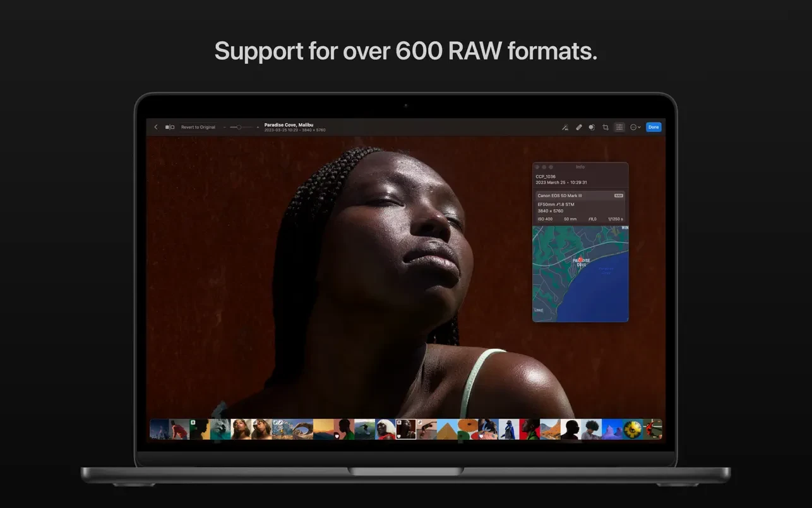Select the magic wand auto-enhance tool
812x508 pixels.
pos(565,127)
